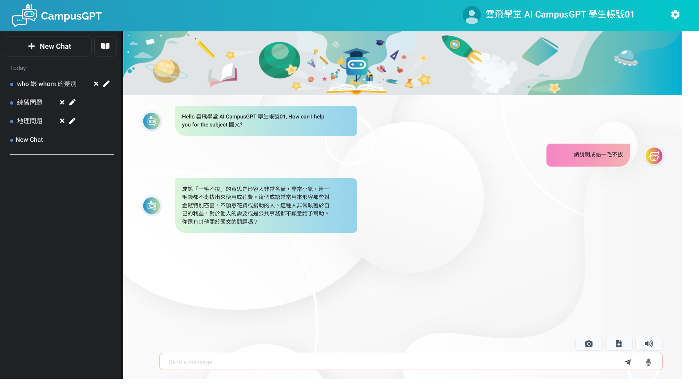The image size is (699, 386).
Task: Click the 'Today' heading in sidebar
Action: [18, 68]
